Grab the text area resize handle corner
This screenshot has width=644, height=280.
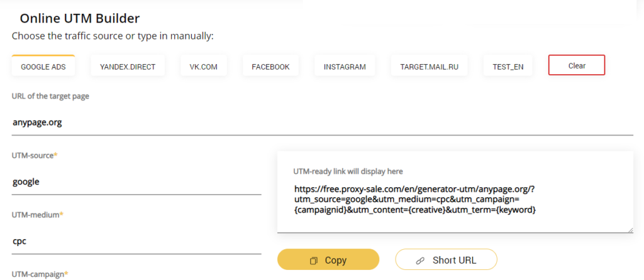[x=630, y=230]
